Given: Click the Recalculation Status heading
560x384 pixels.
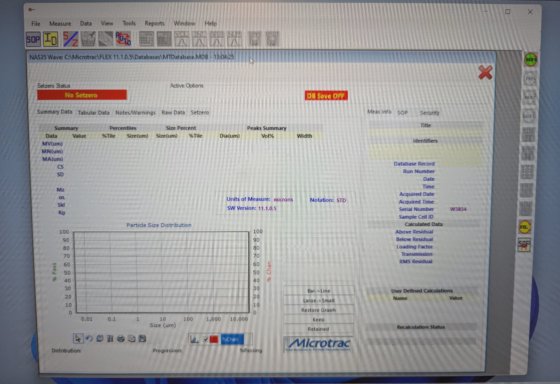Looking at the screenshot, I should coord(421,327).
